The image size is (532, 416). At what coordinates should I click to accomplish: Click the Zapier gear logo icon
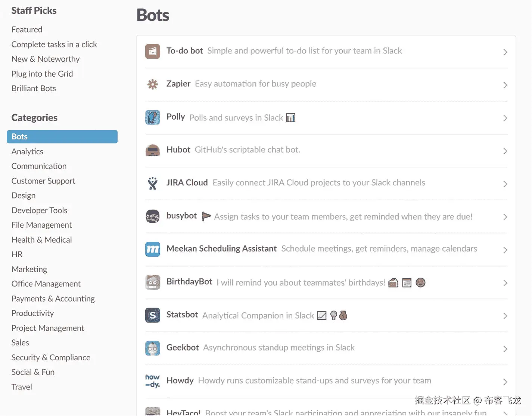pyautogui.click(x=152, y=84)
